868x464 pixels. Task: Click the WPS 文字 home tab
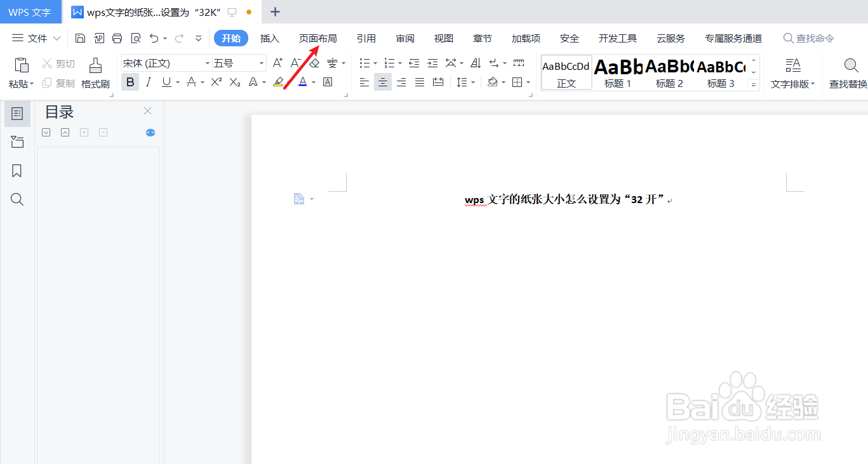click(x=30, y=12)
